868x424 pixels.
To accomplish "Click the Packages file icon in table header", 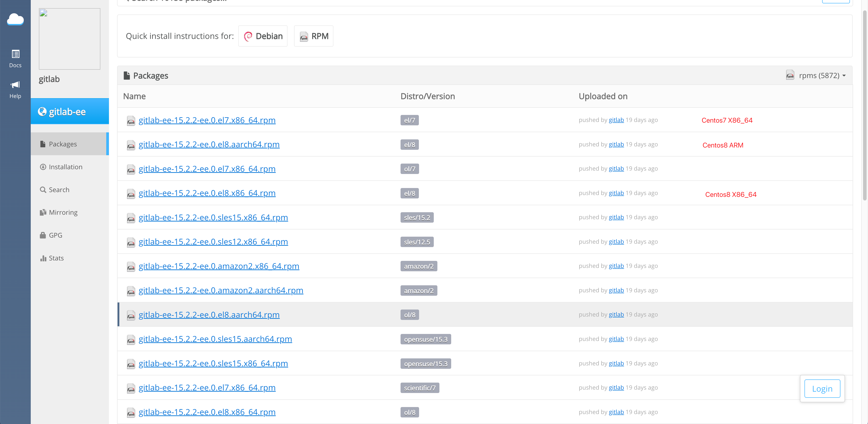I will pyautogui.click(x=127, y=75).
